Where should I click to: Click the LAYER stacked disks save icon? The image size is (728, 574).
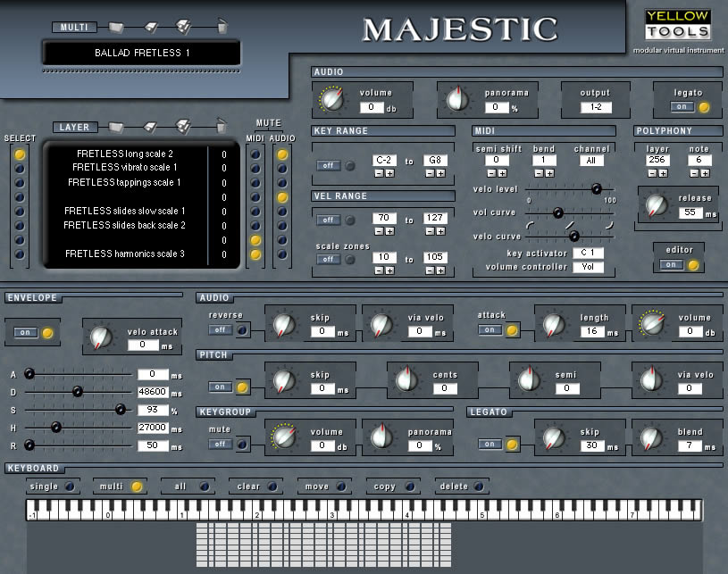click(183, 126)
